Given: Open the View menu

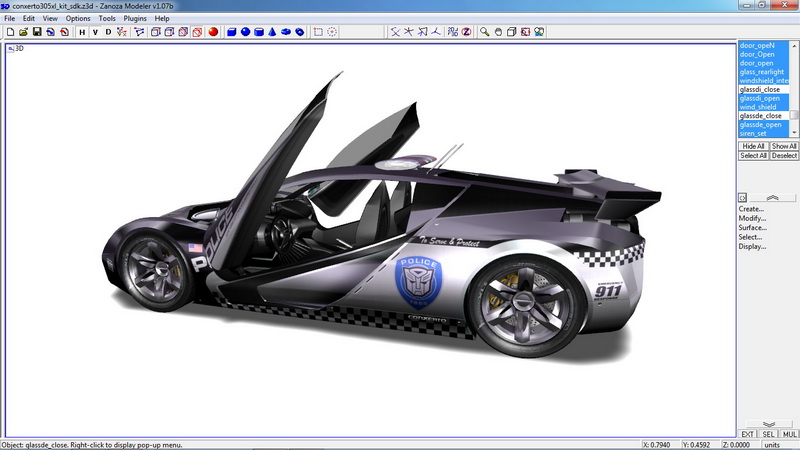Looking at the screenshot, I should (50, 18).
